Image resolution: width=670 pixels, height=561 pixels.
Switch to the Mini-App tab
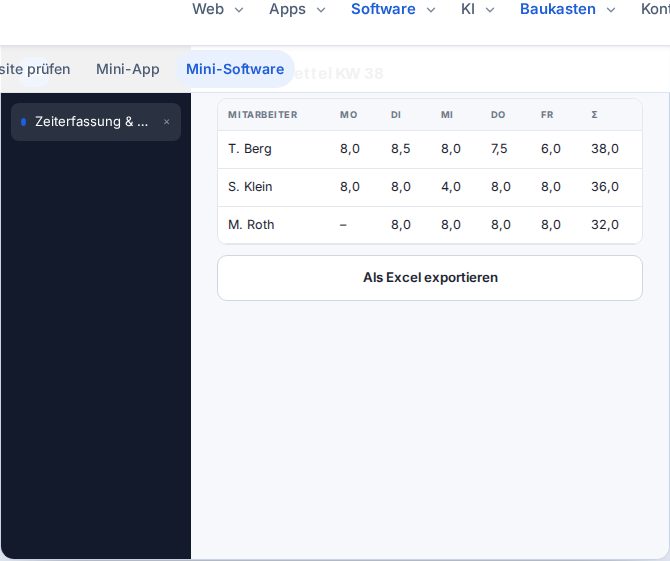coord(128,69)
